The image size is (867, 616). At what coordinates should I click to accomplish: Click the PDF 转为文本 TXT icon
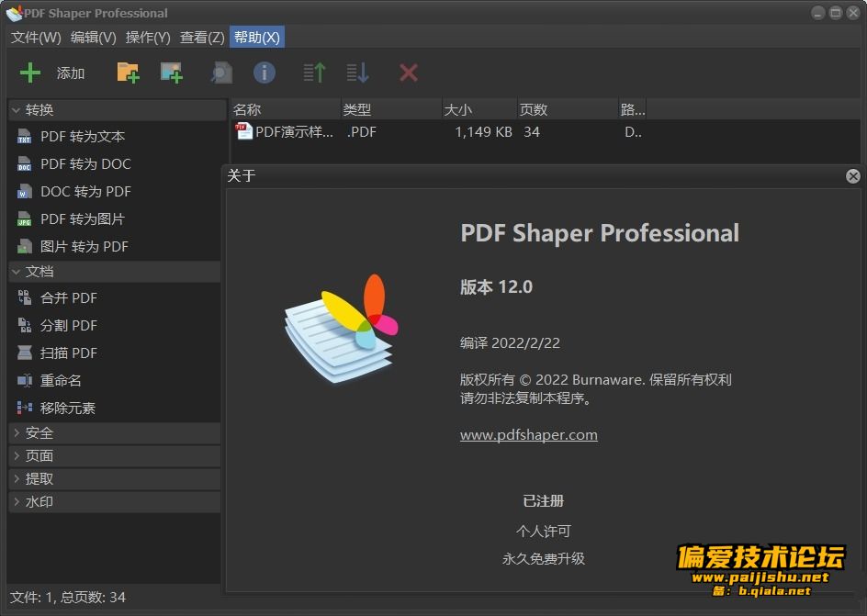point(24,137)
